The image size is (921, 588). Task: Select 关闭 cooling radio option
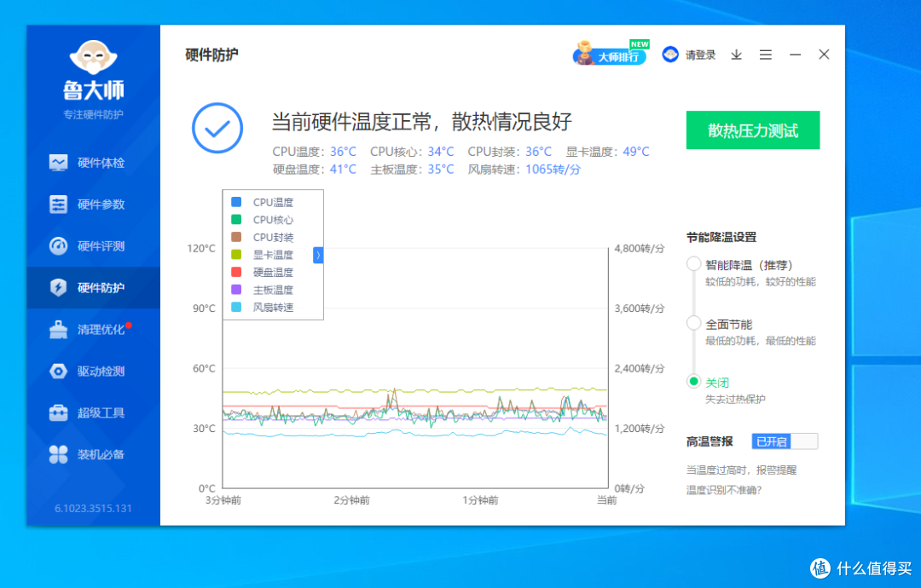(x=693, y=382)
